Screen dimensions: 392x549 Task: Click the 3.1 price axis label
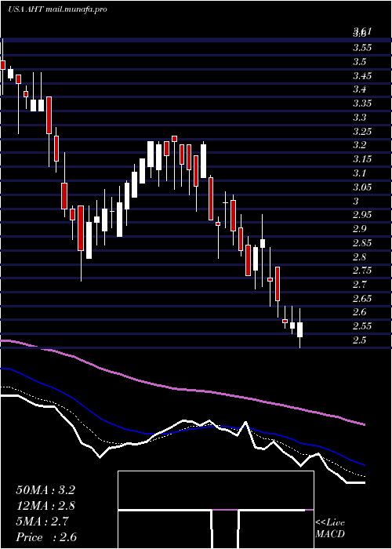[x=360, y=173]
